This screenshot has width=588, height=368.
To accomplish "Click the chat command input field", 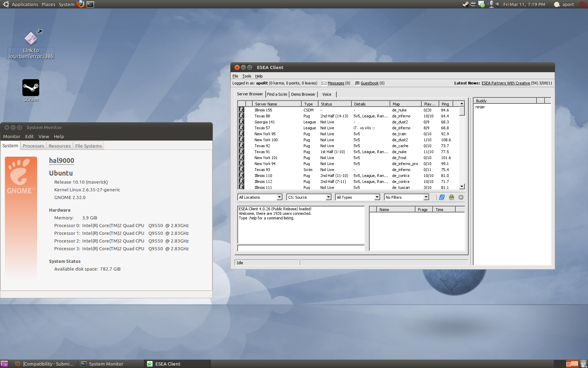I will 301,248.
